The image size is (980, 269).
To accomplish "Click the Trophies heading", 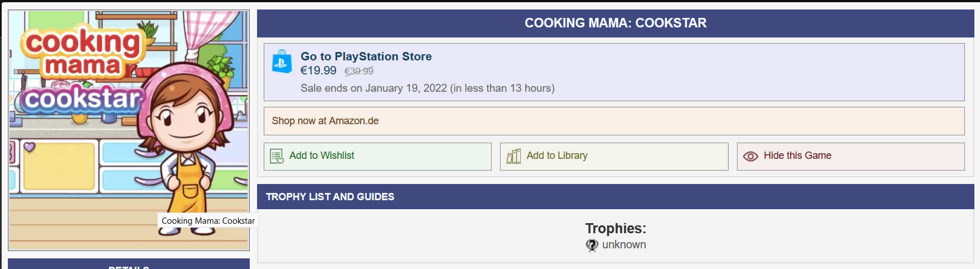I will [615, 228].
